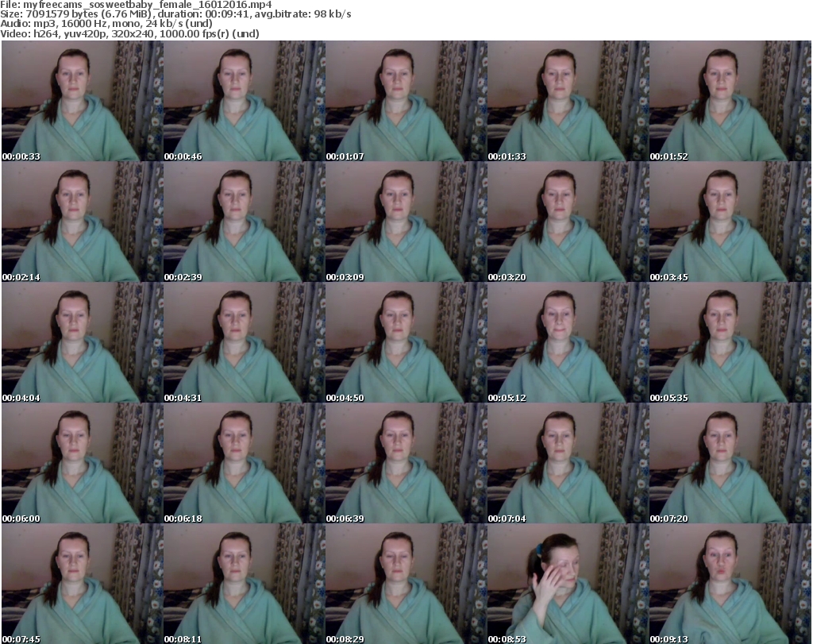This screenshot has height=644, width=813.
Task: Select the thumbnail stamped 00:00:33
Action: coord(83,101)
